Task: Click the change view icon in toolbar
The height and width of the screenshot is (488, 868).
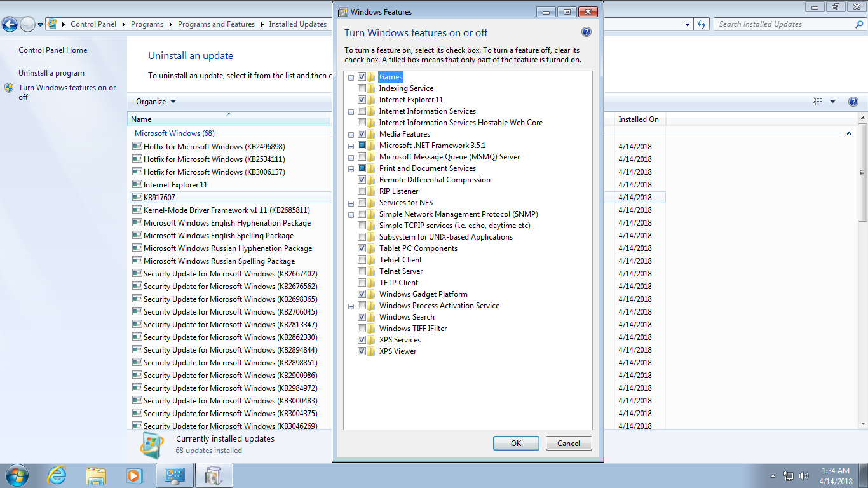Action: [818, 102]
